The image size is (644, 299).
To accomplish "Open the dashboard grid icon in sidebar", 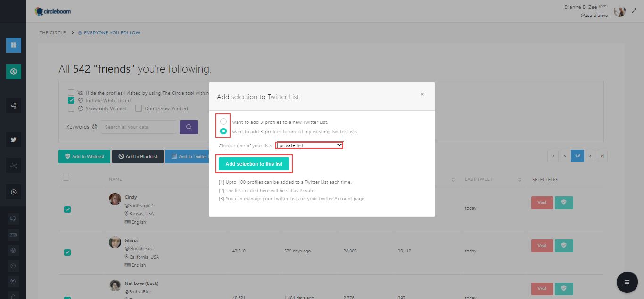I will pos(13,45).
